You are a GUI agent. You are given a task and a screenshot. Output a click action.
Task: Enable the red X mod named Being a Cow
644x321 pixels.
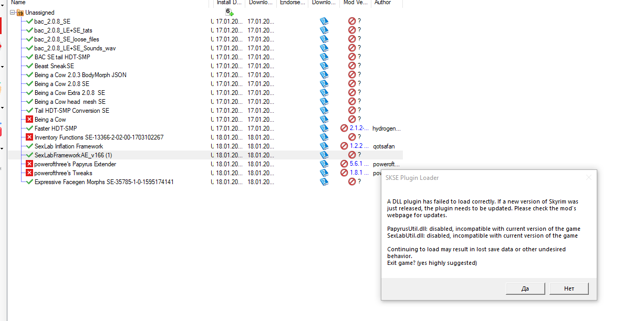[29, 120]
